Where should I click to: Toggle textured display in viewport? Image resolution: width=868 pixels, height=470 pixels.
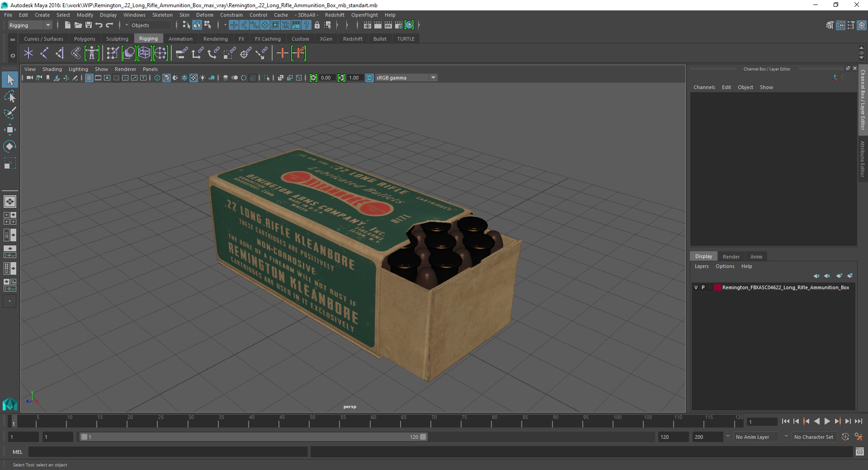[193, 78]
